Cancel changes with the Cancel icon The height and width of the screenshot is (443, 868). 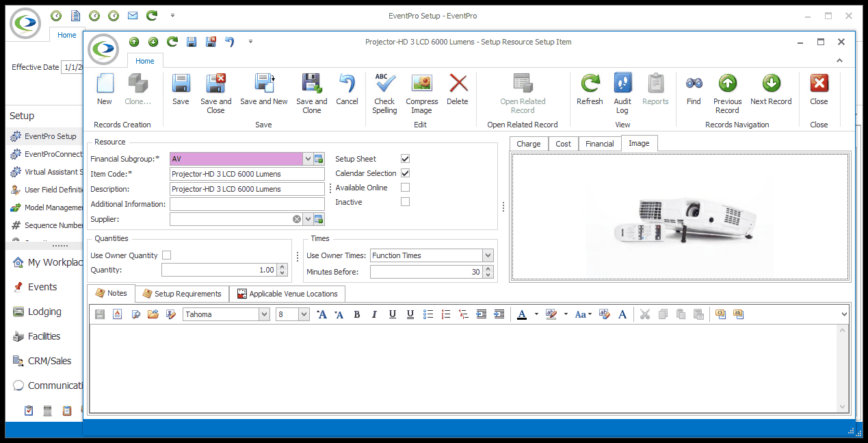pos(347,84)
